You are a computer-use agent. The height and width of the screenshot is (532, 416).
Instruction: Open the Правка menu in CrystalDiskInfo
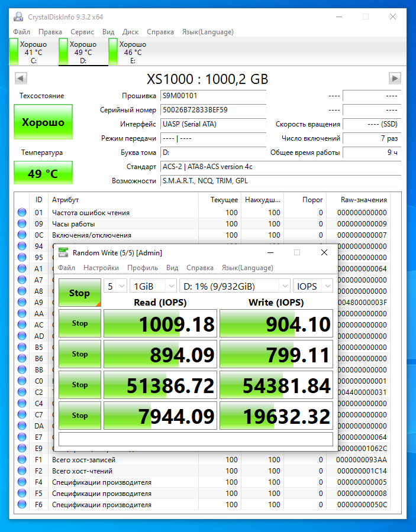[x=50, y=32]
